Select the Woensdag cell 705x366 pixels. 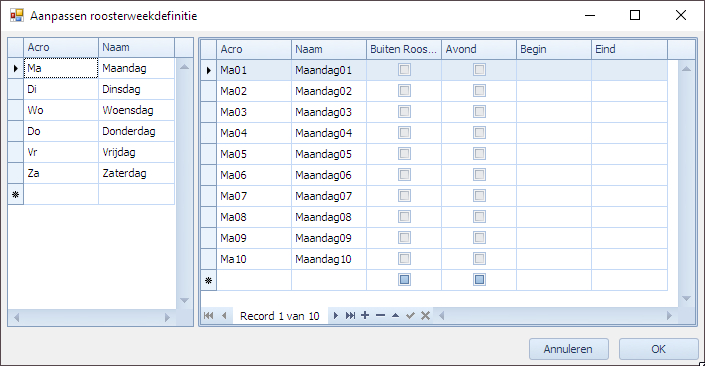coord(136,110)
